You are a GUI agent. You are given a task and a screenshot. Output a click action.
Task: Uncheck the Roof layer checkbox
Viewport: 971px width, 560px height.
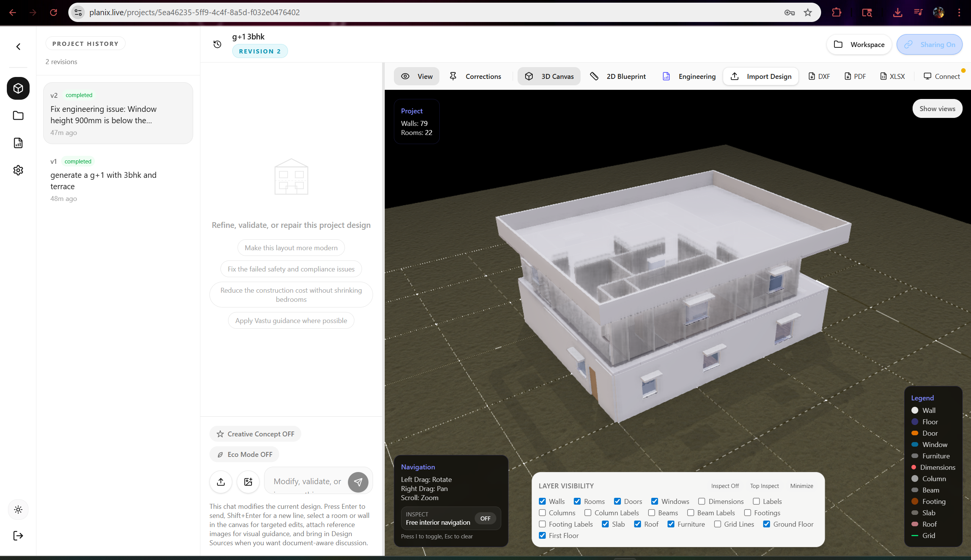tap(638, 524)
